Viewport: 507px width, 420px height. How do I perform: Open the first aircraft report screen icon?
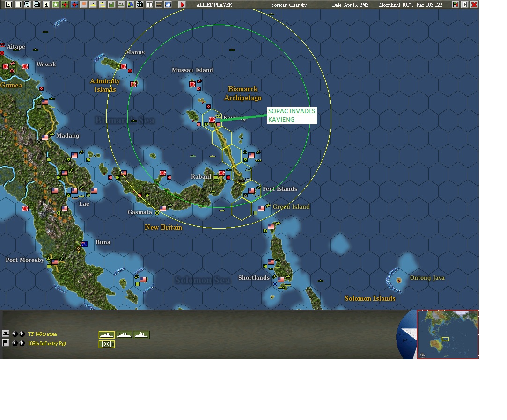(28, 5)
